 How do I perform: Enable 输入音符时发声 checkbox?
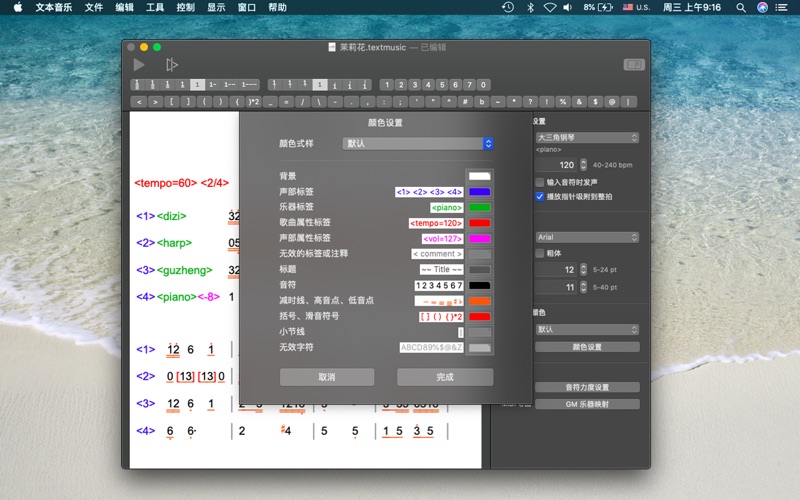point(540,183)
